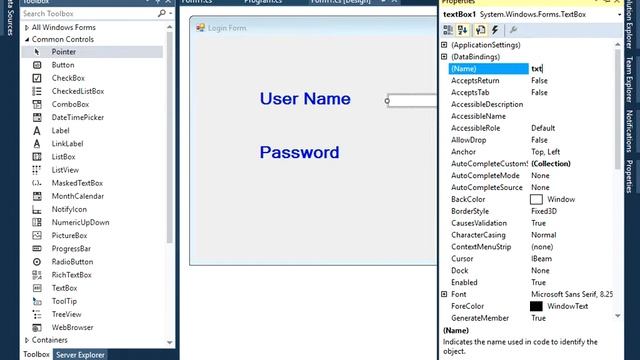Screen dimensions: 640x360
Task: Select the WebBrowser control icon
Action: pos(37,327)
